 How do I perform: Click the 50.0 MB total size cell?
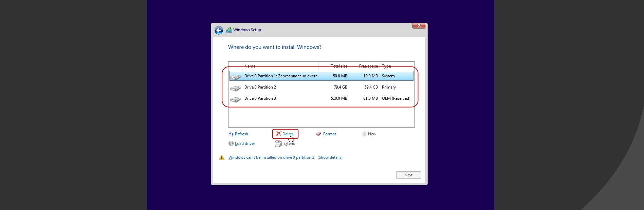coord(340,76)
